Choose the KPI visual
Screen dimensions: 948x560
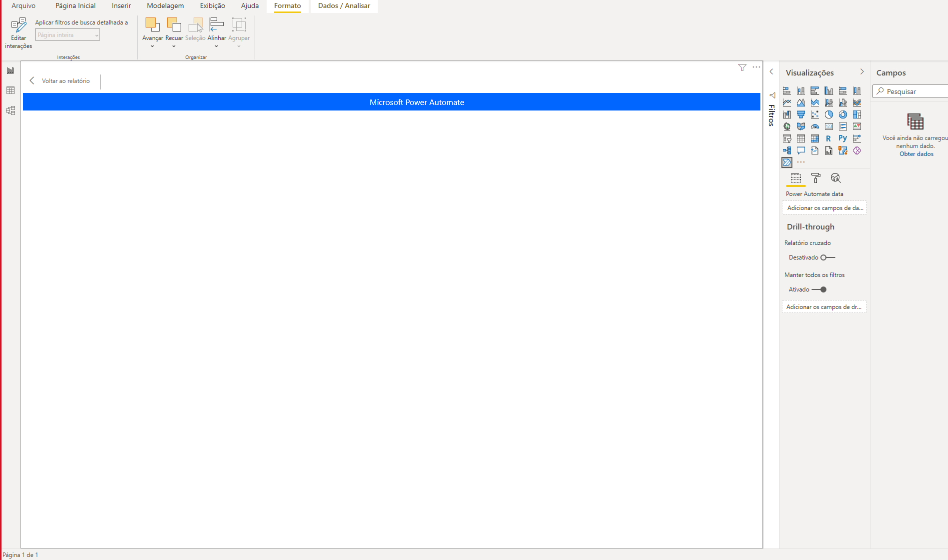tap(857, 126)
